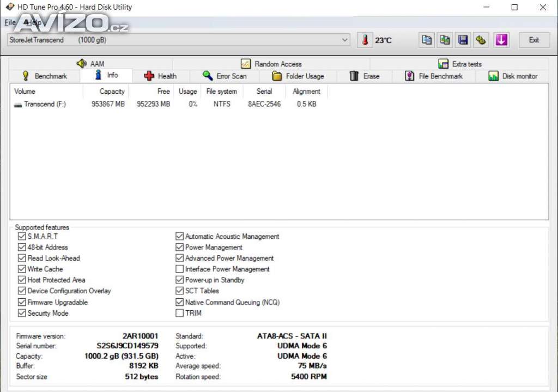This screenshot has width=558, height=392.
Task: Switch to the Random Access tab
Action: (x=271, y=64)
